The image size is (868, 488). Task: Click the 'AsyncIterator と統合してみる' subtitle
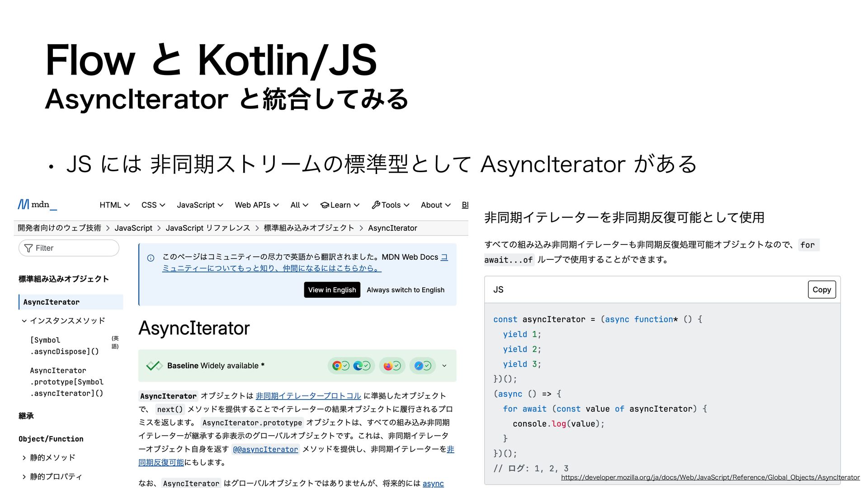tap(227, 99)
